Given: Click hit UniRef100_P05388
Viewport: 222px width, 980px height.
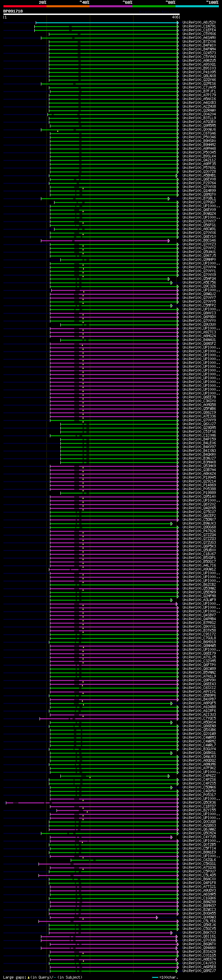Looking at the screenshot, I should click(199, 489).
